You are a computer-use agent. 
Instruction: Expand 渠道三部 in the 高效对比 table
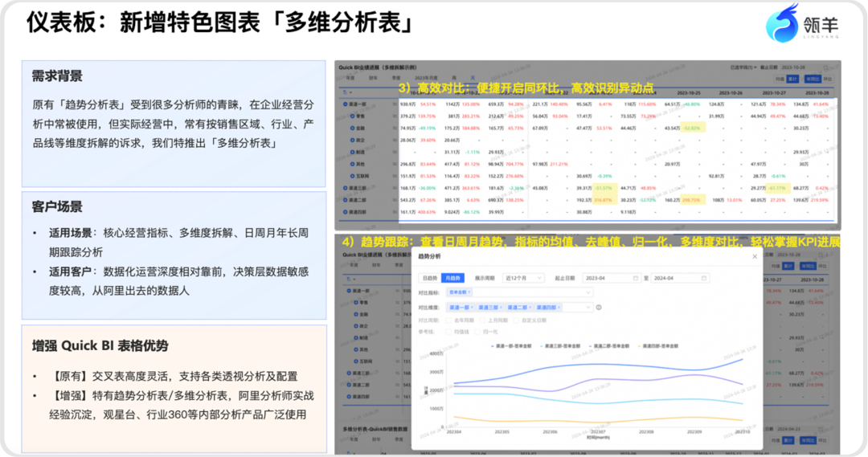coord(346,188)
